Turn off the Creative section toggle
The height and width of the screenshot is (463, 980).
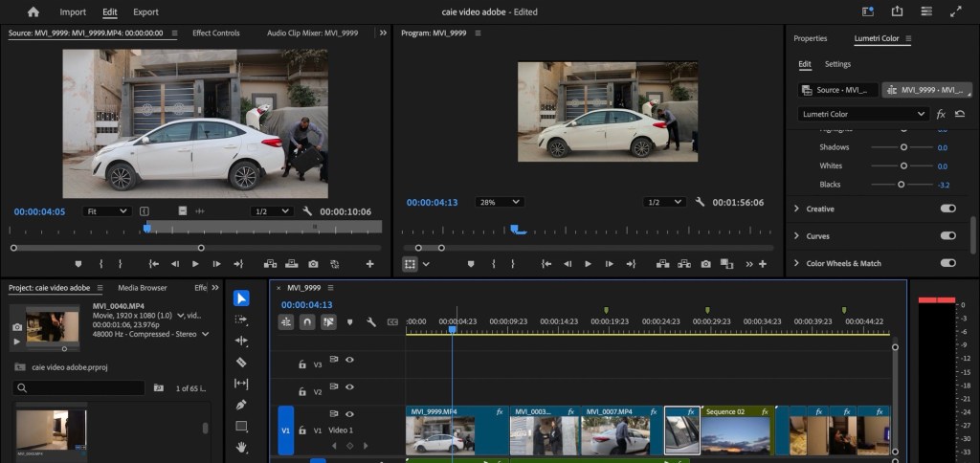click(x=947, y=209)
